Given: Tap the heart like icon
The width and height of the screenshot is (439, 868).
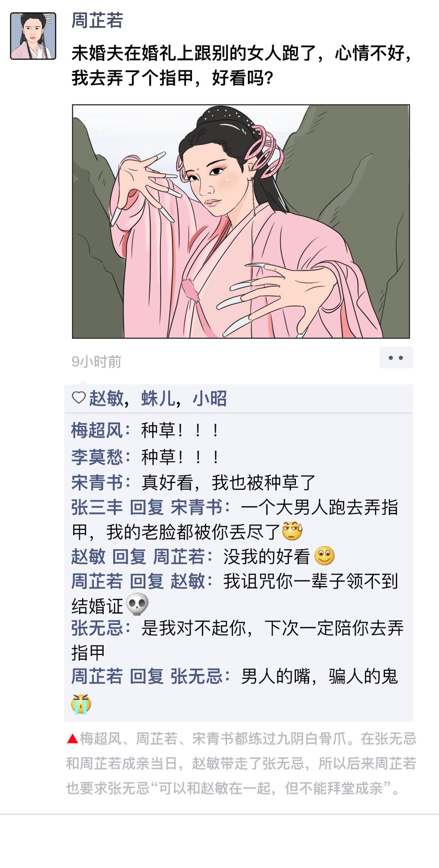Looking at the screenshot, I should tap(78, 397).
